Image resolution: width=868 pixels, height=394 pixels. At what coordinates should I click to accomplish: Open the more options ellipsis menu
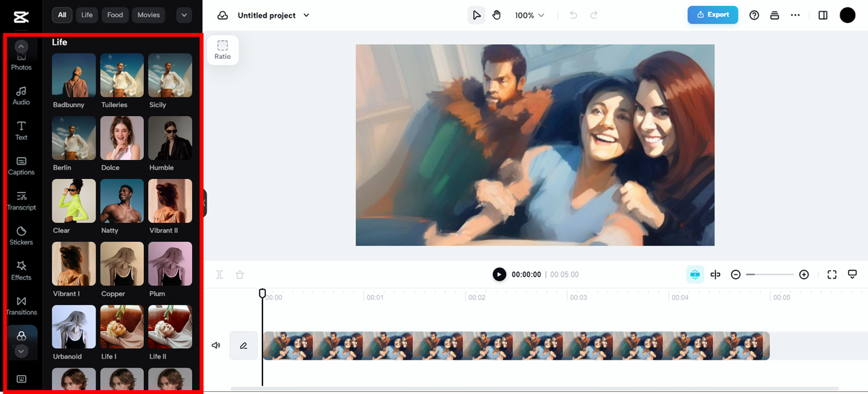tap(795, 15)
